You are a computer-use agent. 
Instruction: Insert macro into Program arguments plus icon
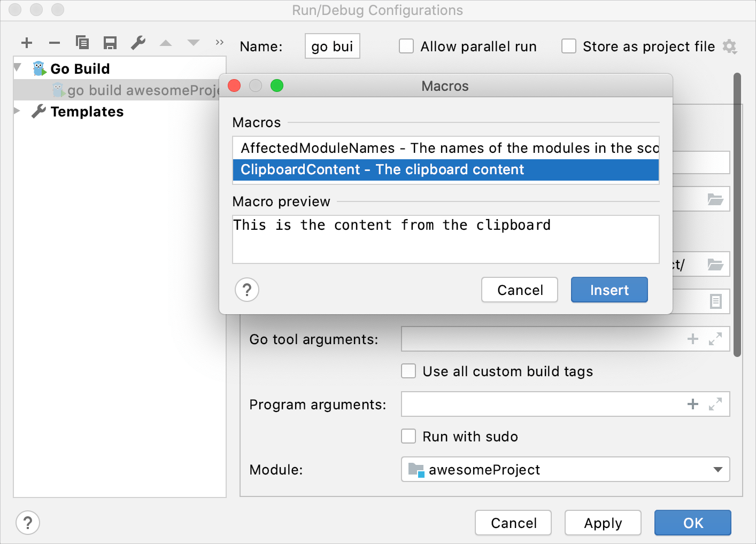click(x=693, y=404)
